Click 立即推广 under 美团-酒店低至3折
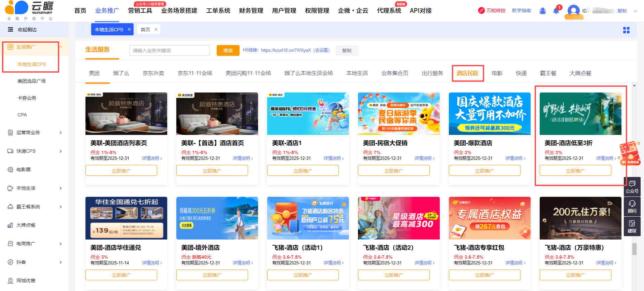644x291 pixels. (x=575, y=171)
